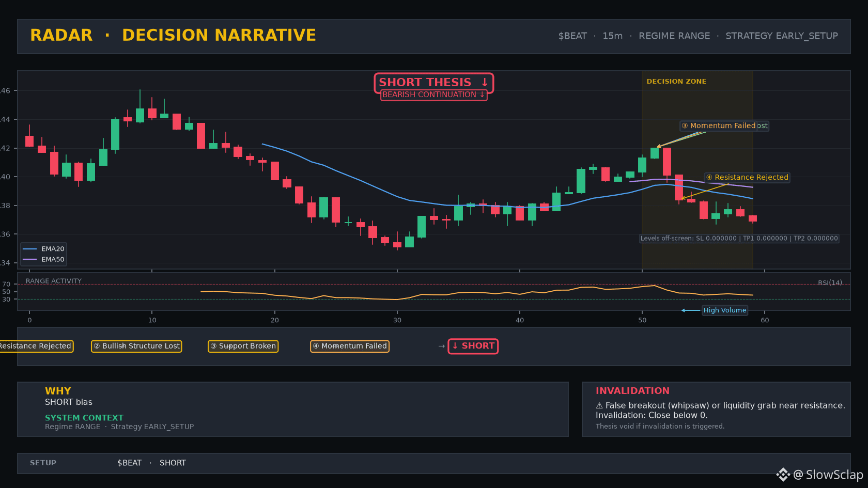Click the 15m timeframe label
The height and width of the screenshot is (488, 868).
tap(612, 36)
